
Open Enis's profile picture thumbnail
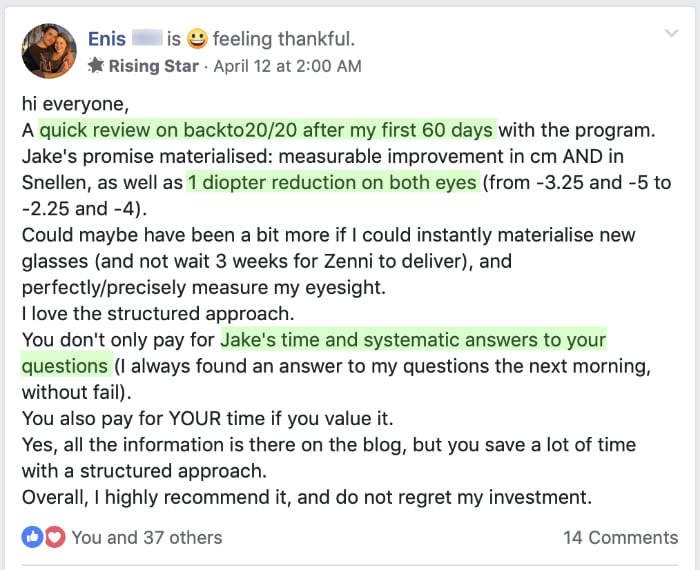tap(48, 51)
